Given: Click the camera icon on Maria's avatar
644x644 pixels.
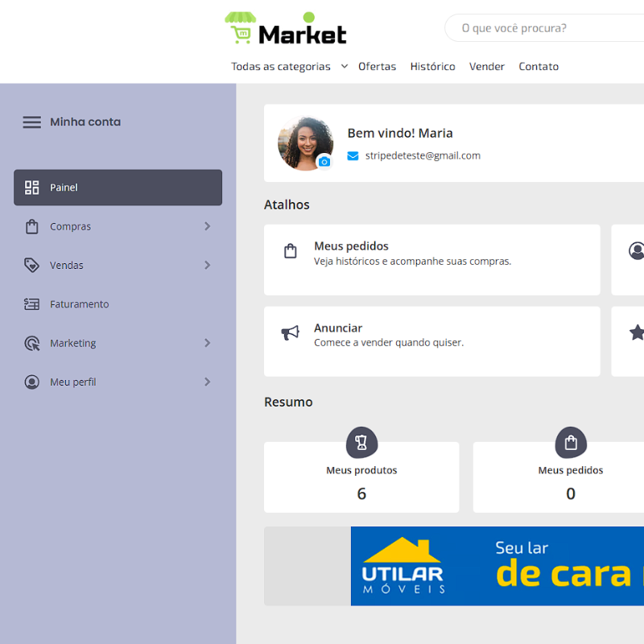Looking at the screenshot, I should (x=324, y=162).
